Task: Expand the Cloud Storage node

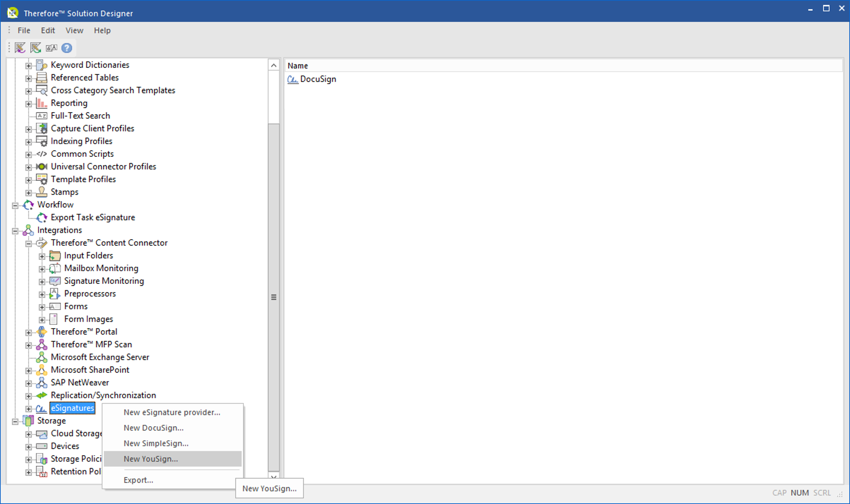Action: 28,433
